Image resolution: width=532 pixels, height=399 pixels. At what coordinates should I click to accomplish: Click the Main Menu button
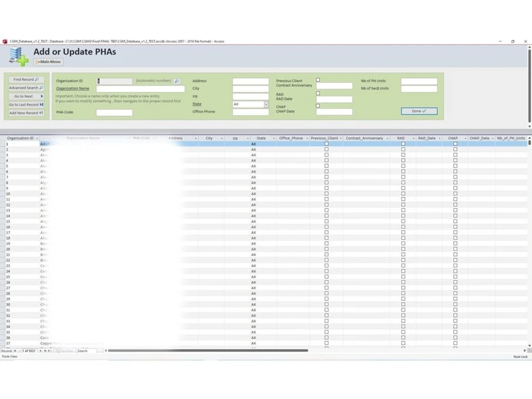click(x=48, y=62)
